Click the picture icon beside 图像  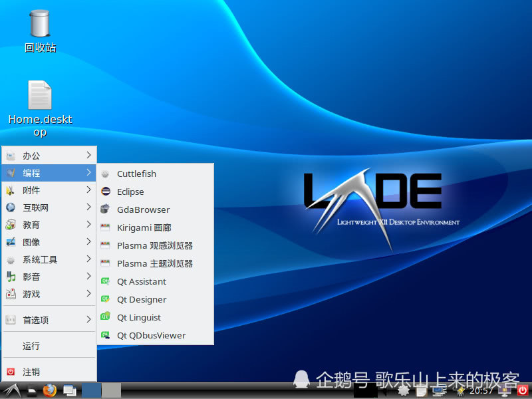coord(11,242)
